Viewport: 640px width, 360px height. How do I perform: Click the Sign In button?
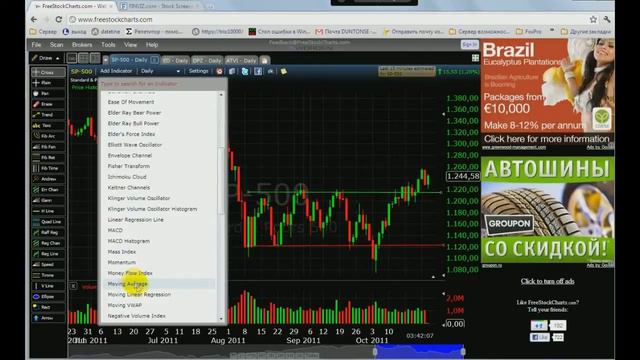coord(469,44)
